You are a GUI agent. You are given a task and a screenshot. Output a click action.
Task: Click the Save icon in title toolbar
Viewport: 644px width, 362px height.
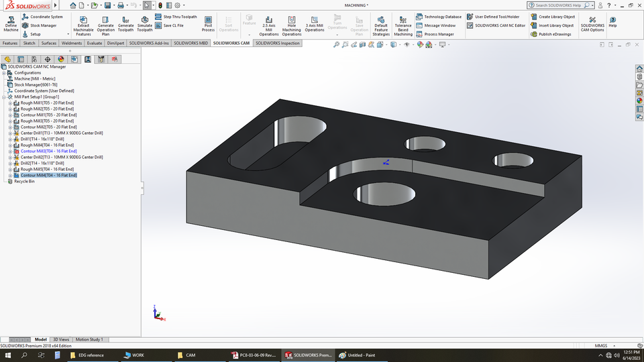107,5
